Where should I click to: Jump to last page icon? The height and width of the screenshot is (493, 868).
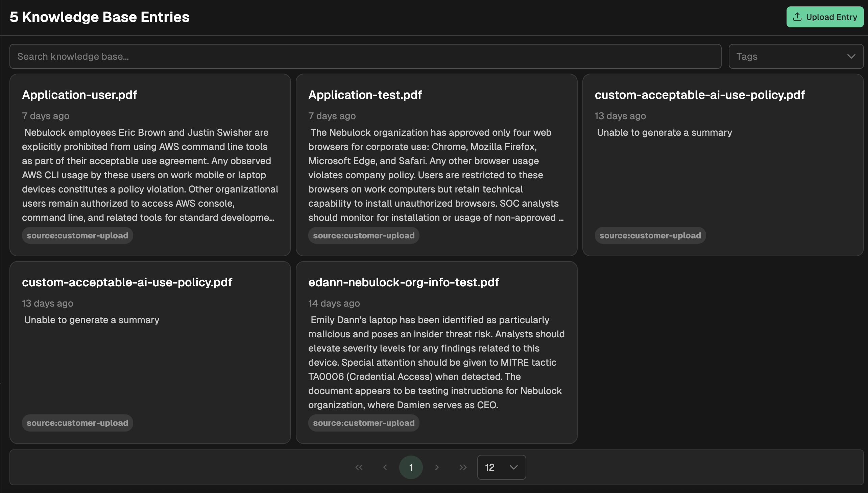(x=463, y=467)
